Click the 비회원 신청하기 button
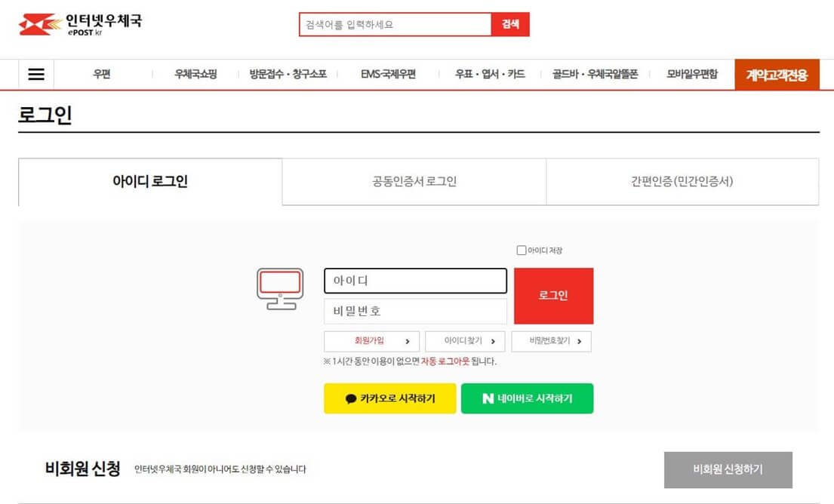This screenshot has width=834, height=504. click(x=728, y=470)
